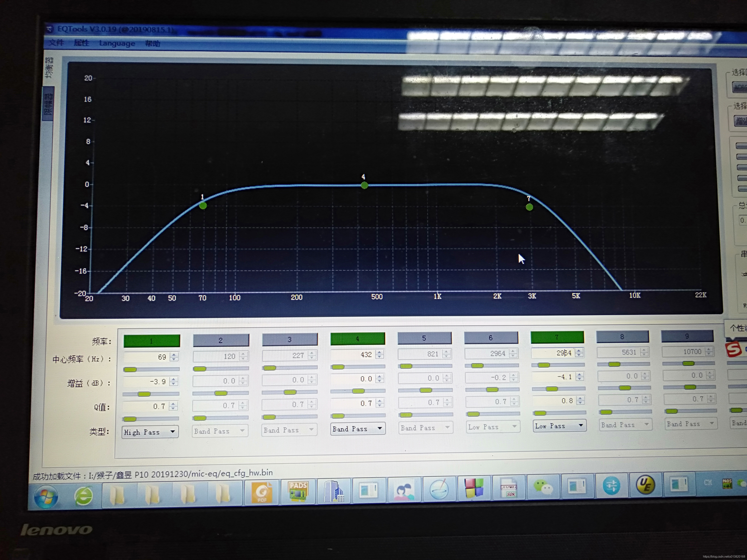Select graph node 4 on the curve
747x560 pixels.
[x=364, y=185]
